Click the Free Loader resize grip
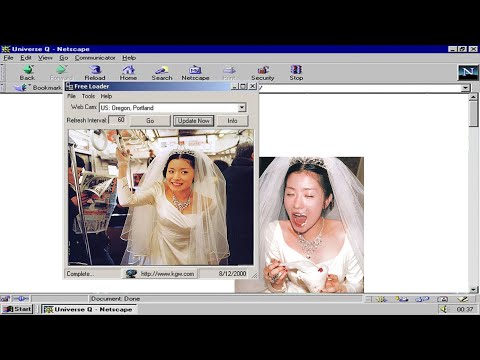 click(x=255, y=275)
